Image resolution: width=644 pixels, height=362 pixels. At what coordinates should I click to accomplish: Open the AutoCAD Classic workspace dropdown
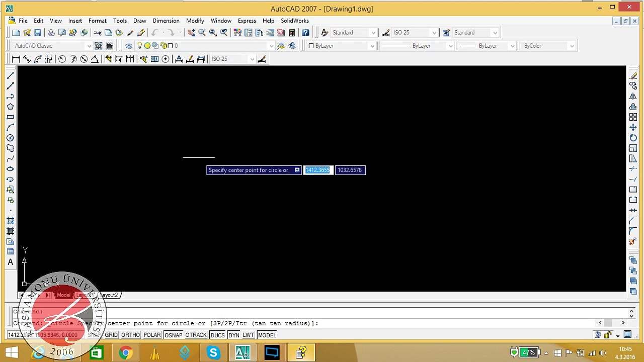pos(89,46)
